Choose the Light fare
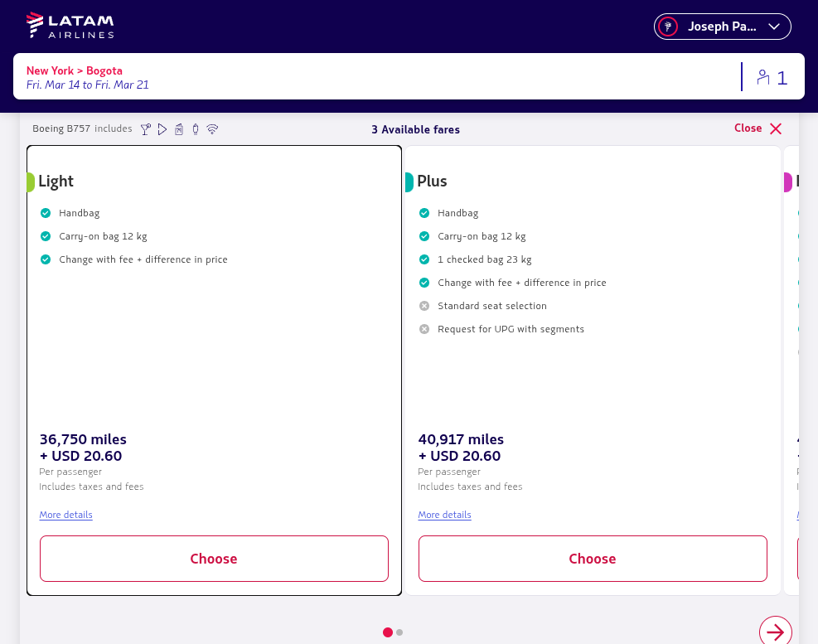Image resolution: width=818 pixels, height=644 pixels. 214,559
